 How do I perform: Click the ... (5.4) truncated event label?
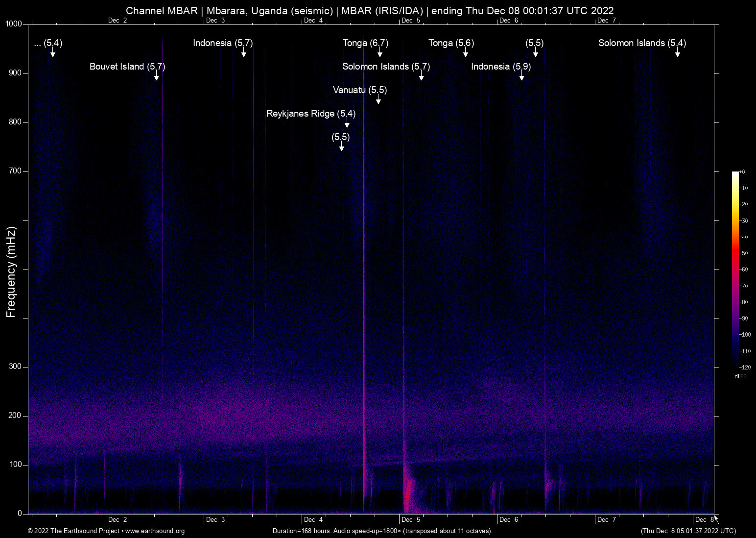(48, 43)
